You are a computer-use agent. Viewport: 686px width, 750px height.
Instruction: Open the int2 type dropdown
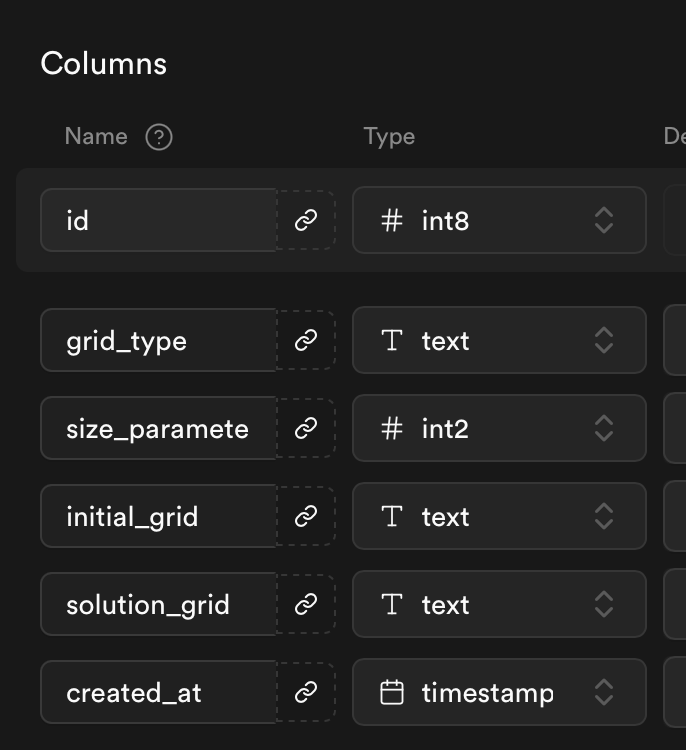point(499,429)
